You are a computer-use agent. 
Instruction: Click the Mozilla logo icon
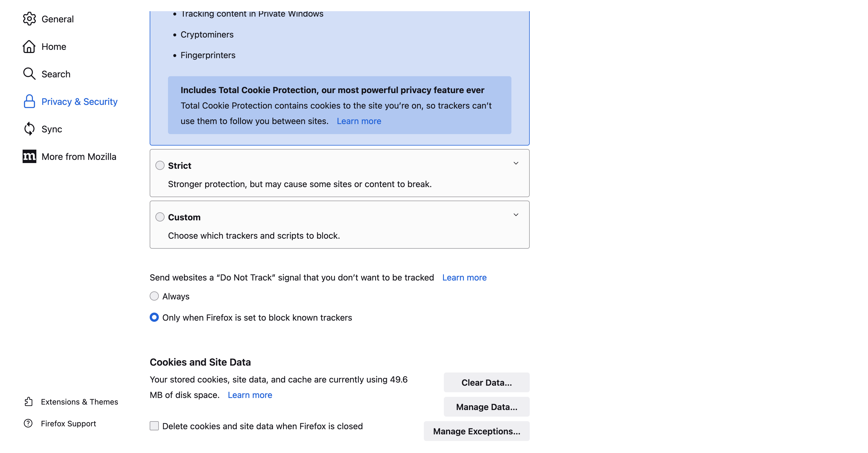click(29, 156)
